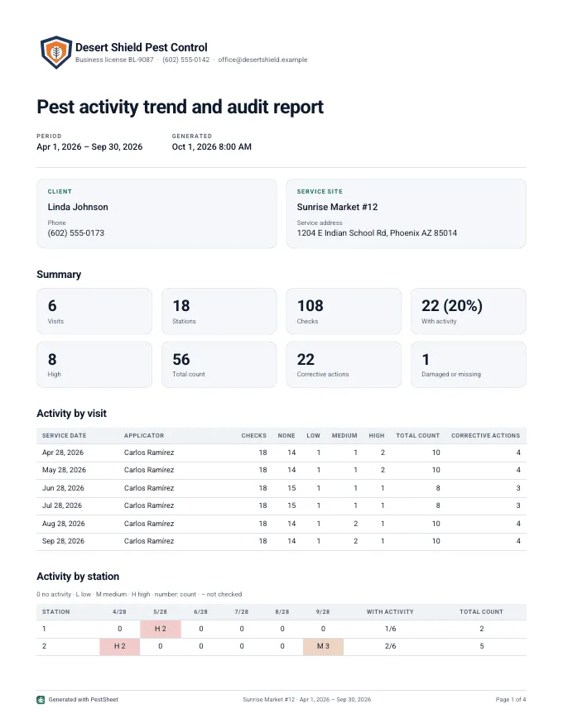Screen dimensions: 563x728
Task: Click the Aug 28, 2026 visit row date
Action: tap(64, 523)
